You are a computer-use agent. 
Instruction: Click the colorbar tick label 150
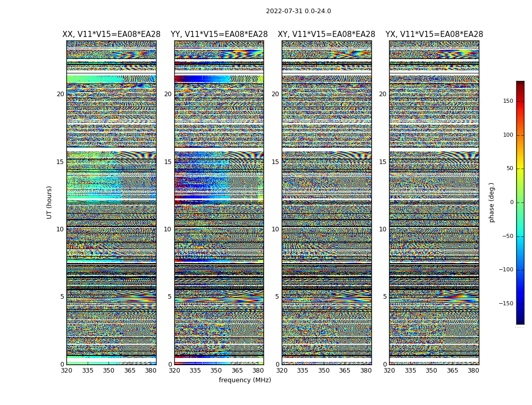[508, 101]
